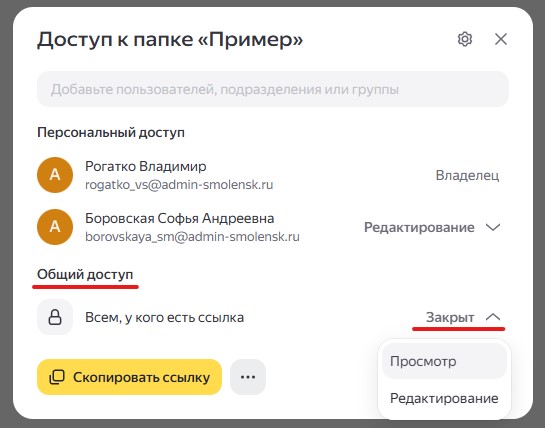Click borovskaya_sm@admin-smolensk.ru email
This screenshot has width=545, height=428.
(x=192, y=236)
